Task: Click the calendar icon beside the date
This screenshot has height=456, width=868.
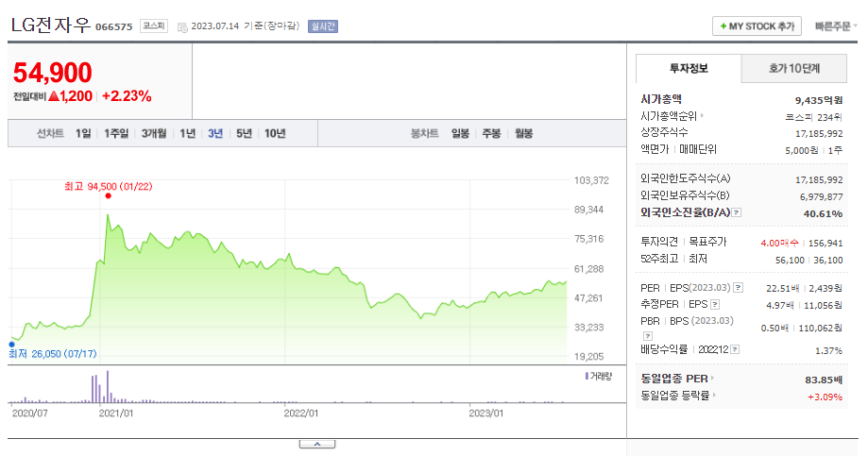Action: [182, 26]
